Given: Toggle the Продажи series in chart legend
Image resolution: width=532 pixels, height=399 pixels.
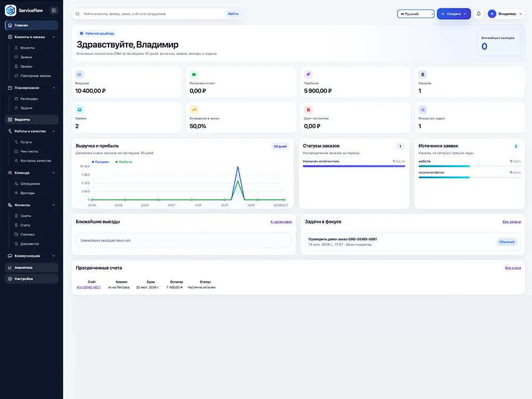Looking at the screenshot, I should click(x=101, y=162).
